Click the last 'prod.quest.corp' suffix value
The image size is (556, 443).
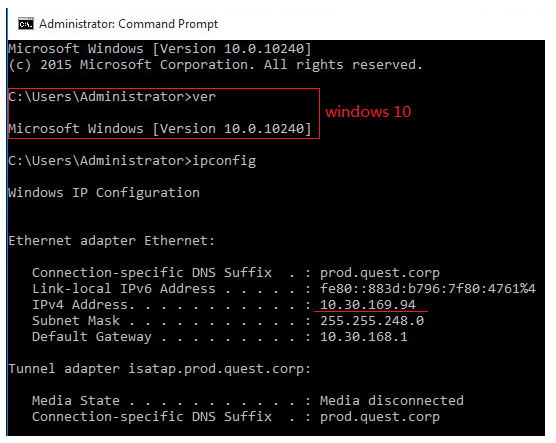380,417
